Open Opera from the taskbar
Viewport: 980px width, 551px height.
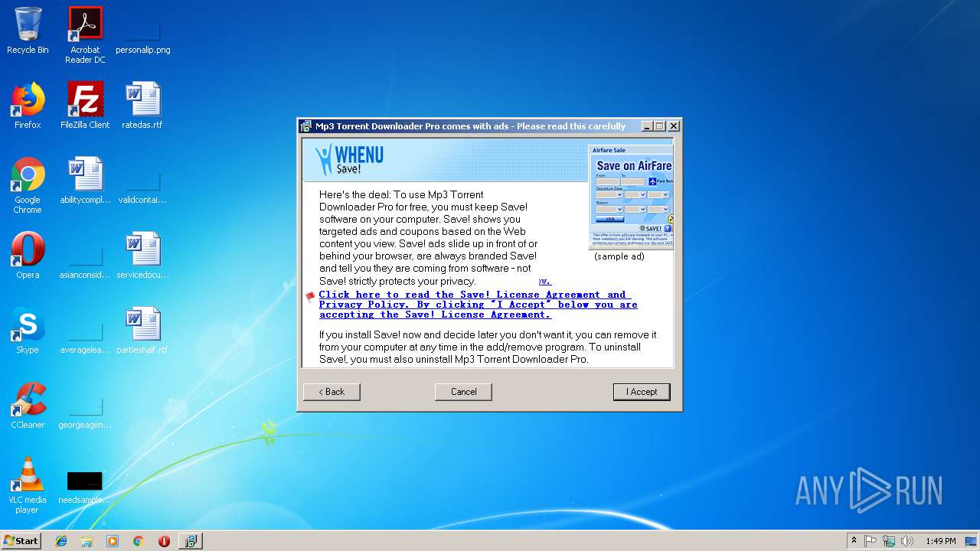tap(164, 541)
